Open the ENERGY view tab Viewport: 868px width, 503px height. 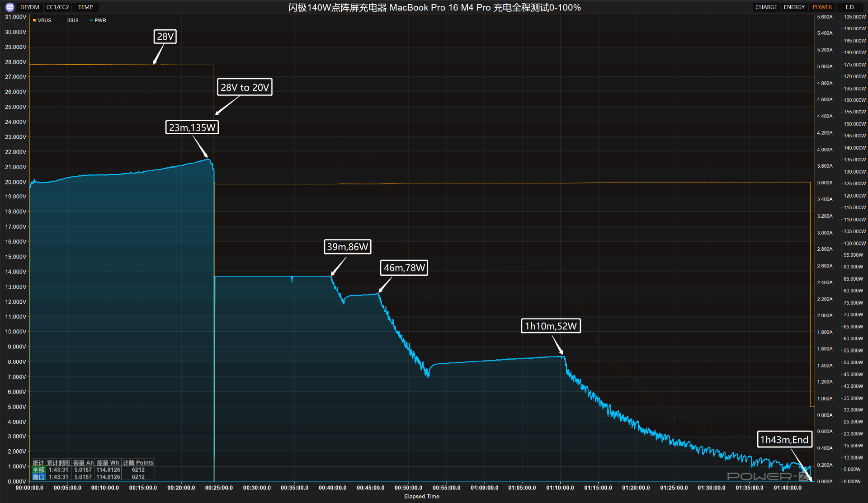(x=794, y=7)
